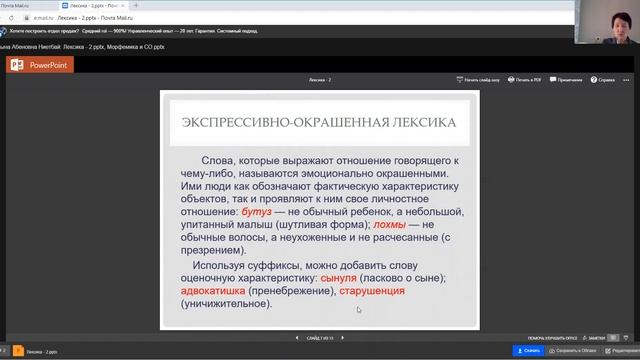The width and height of the screenshot is (640, 360).
Task: Start the slide show
Action: pyautogui.click(x=478, y=80)
